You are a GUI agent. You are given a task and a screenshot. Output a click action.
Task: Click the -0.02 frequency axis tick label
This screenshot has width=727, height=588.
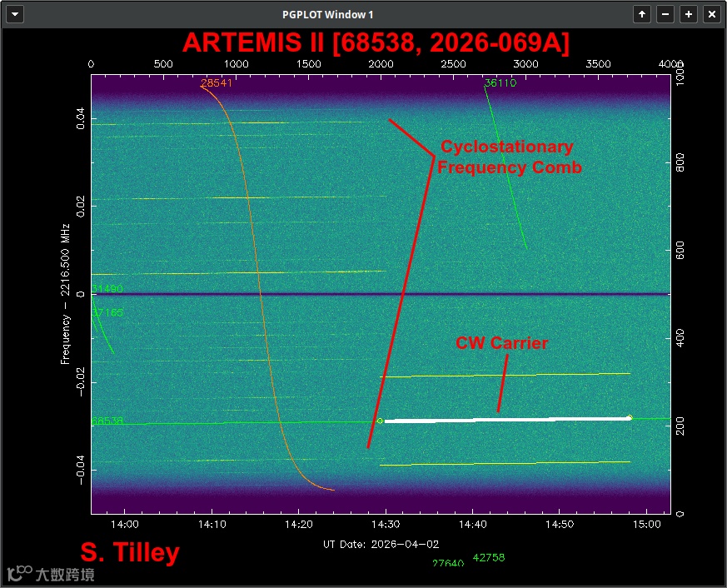click(81, 382)
